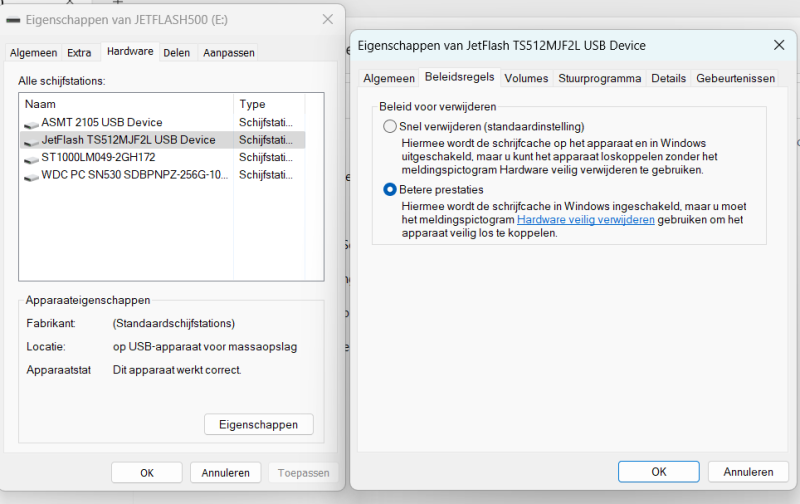Image resolution: width=800 pixels, height=504 pixels.
Task: Switch to the Stuurprogramma tab
Action: tap(599, 77)
